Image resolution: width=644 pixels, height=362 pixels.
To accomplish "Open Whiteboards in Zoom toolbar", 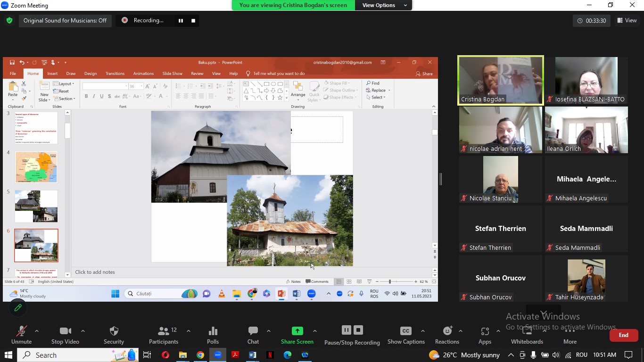I will [527, 335].
